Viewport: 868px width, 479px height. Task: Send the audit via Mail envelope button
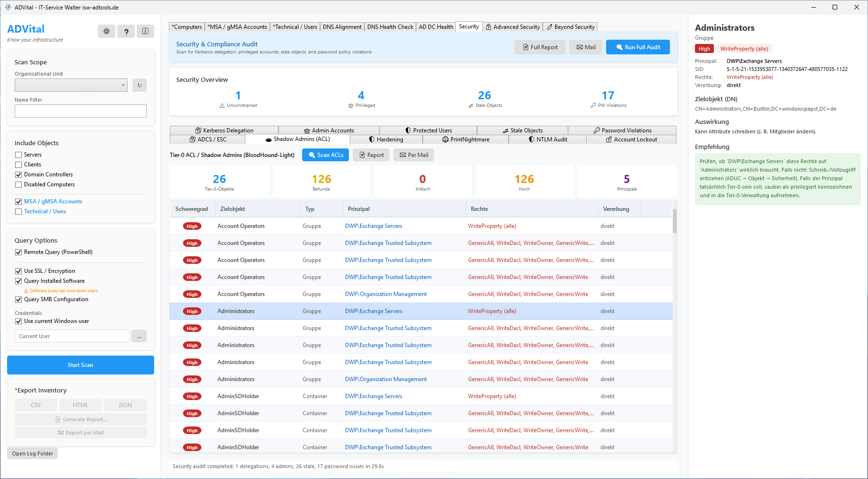coord(586,47)
